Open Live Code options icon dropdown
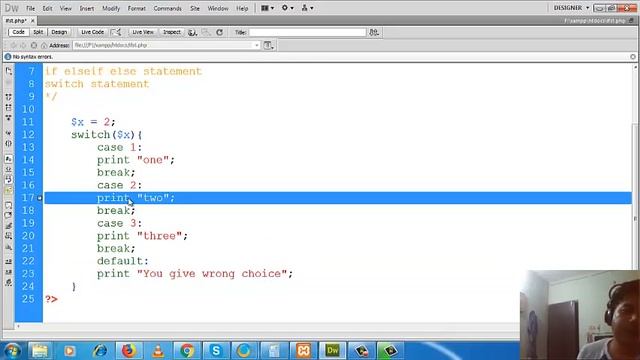Image resolution: width=640 pixels, height=360 pixels. point(116,32)
